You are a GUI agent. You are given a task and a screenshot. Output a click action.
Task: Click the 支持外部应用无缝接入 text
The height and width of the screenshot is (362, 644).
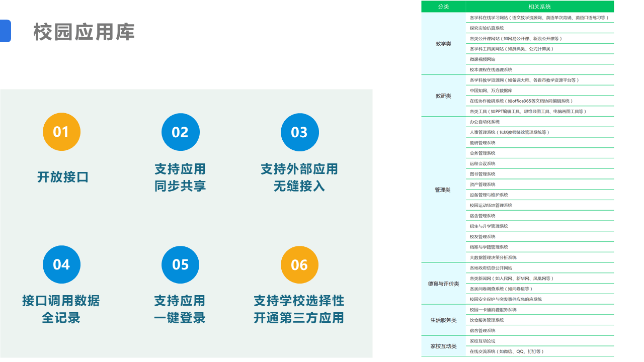(x=299, y=177)
